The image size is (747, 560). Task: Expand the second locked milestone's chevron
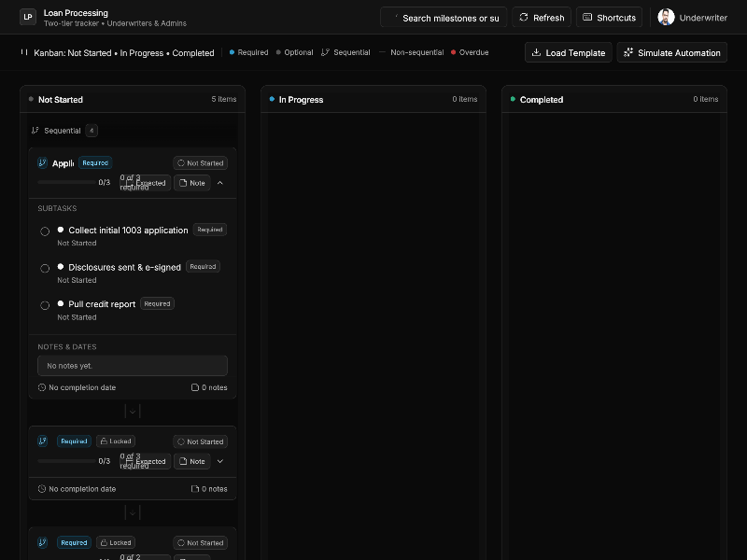coord(220,461)
